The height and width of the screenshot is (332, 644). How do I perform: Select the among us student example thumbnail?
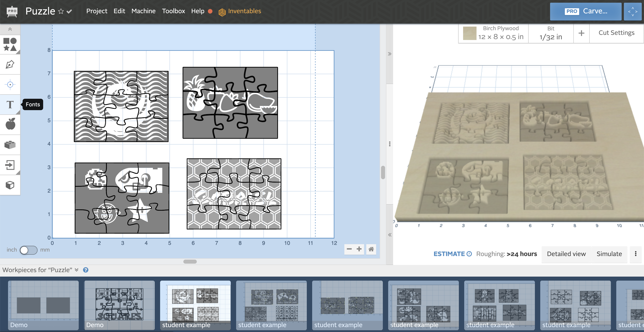click(271, 305)
